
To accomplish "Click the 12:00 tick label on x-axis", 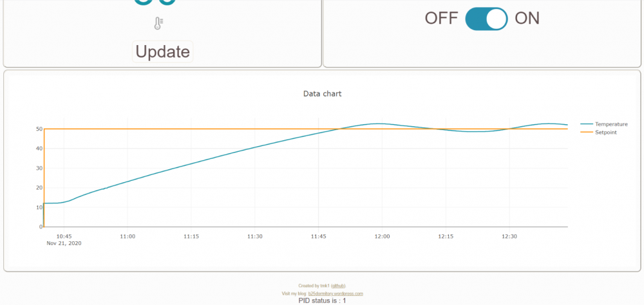I will click(382, 237).
